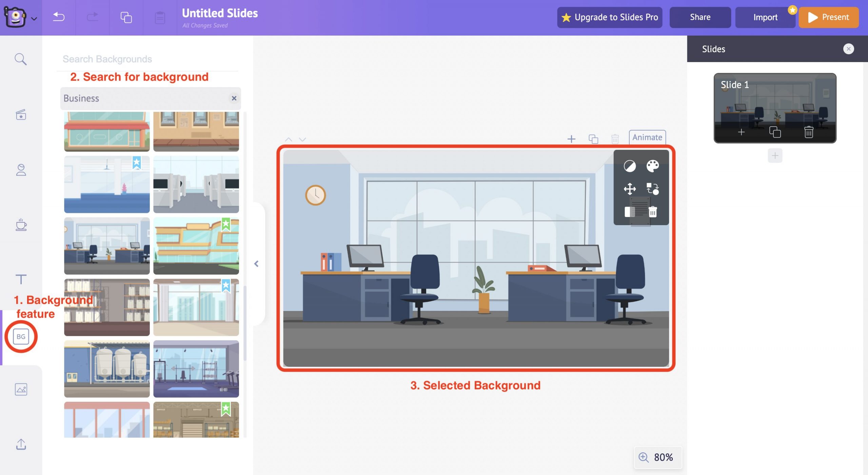
Task: Click the undo button in toolbar
Action: point(59,16)
